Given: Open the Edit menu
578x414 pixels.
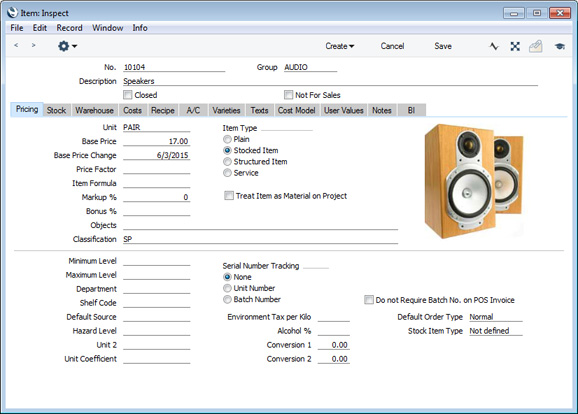Looking at the screenshot, I should [39, 28].
